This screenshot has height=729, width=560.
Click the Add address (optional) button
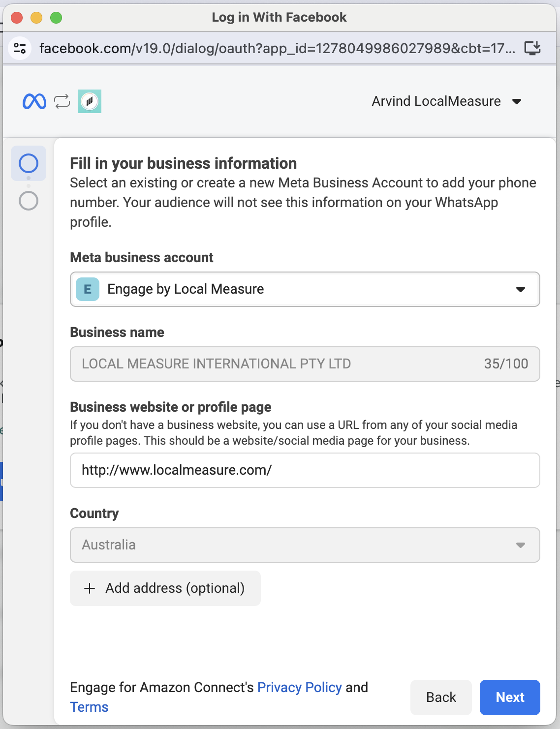pyautogui.click(x=165, y=588)
